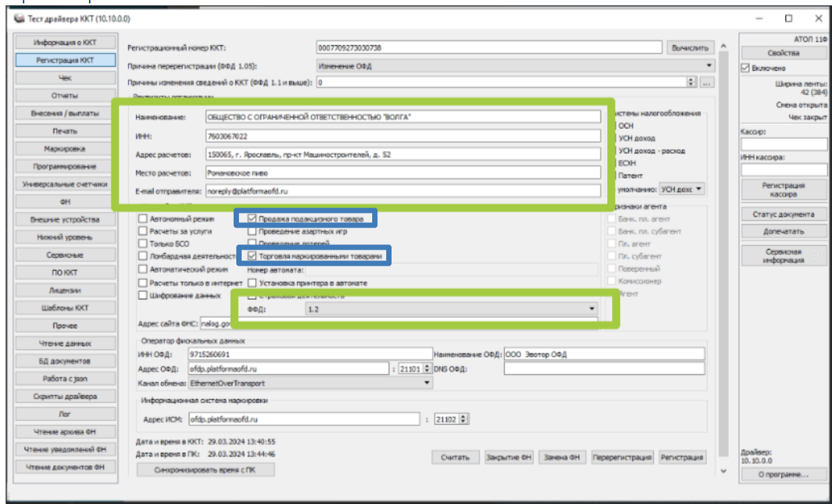Screen dimensions: 832x504
Task: Uncheck Продажа подакцизного товара
Action: click(x=252, y=219)
